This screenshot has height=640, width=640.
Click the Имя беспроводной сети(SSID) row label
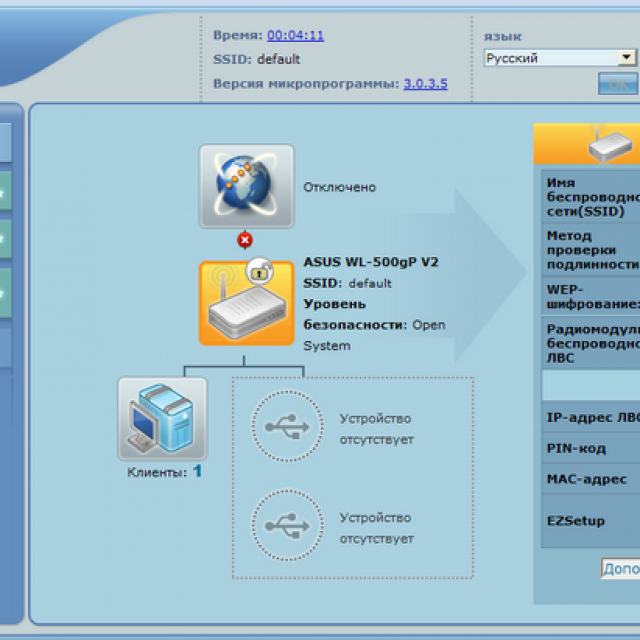point(592,197)
